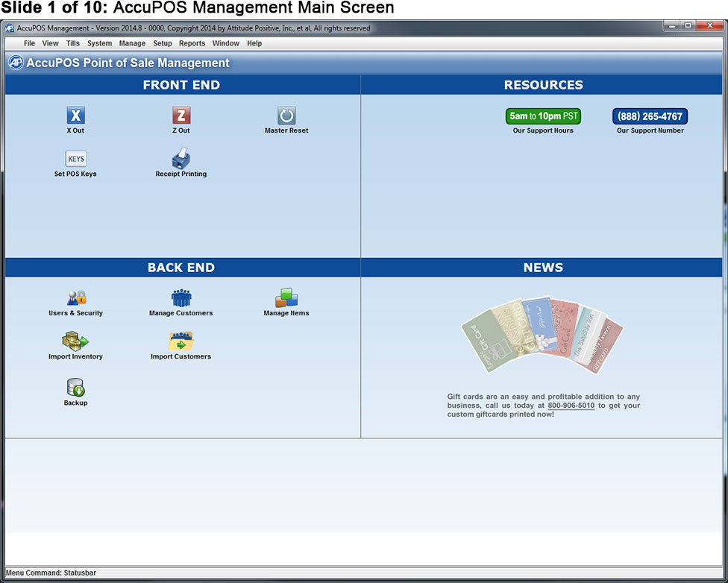The width and height of the screenshot is (728, 583).
Task: Open Receipt Printing setup
Action: click(x=181, y=159)
